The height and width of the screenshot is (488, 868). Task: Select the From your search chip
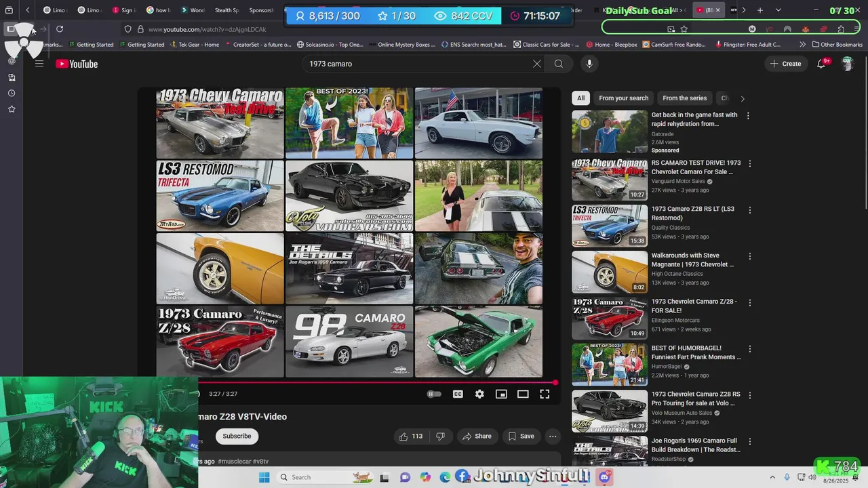click(x=624, y=98)
